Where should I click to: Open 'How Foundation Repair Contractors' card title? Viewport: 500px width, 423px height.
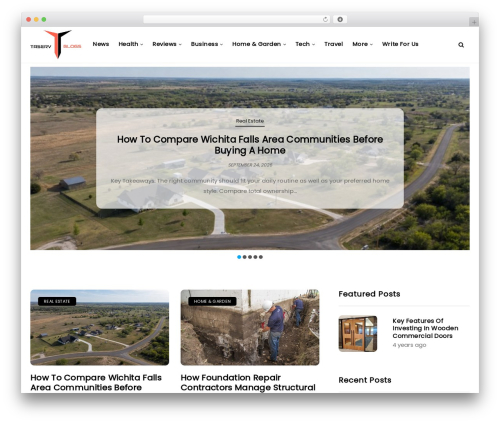tap(248, 383)
